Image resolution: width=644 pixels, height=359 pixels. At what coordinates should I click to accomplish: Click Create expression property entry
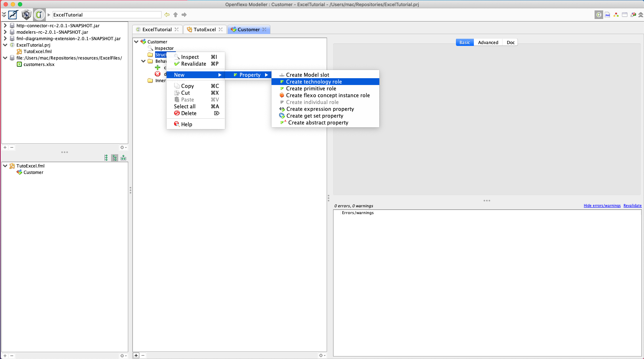pos(325,109)
